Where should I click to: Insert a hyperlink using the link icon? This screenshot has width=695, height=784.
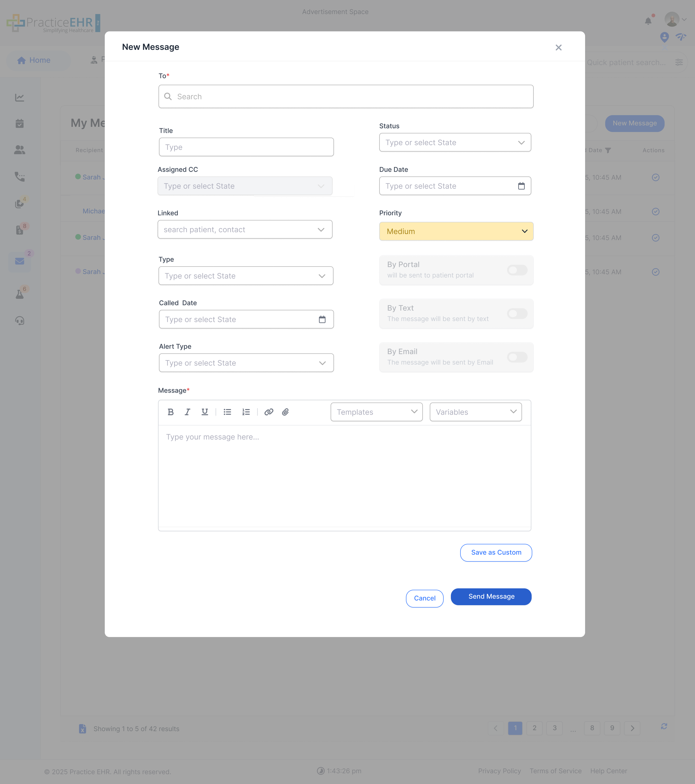(269, 412)
